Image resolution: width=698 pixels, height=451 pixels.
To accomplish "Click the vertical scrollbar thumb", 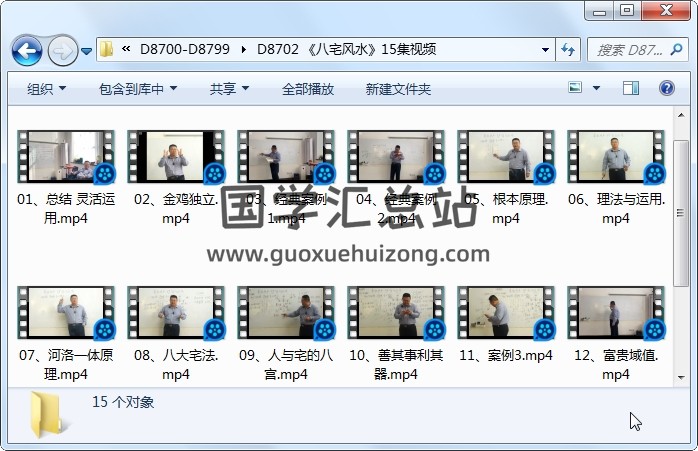I will pyautogui.click(x=681, y=213).
